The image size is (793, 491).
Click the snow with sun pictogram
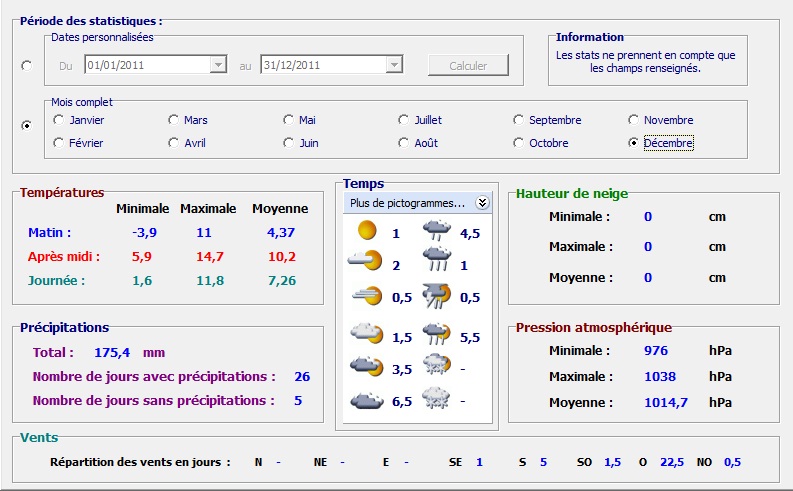436,366
